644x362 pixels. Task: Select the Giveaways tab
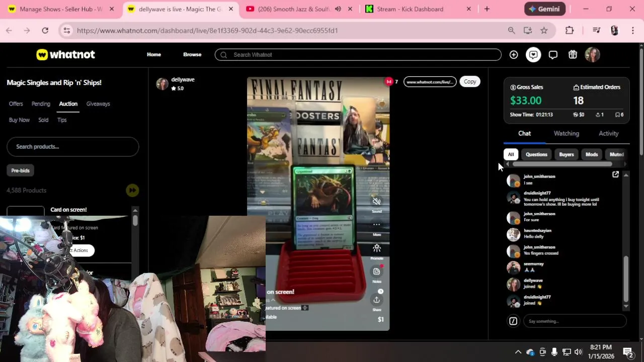point(98,104)
